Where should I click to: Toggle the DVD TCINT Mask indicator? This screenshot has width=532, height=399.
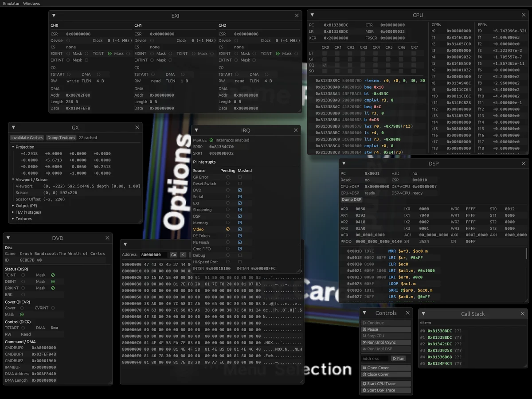point(53,275)
